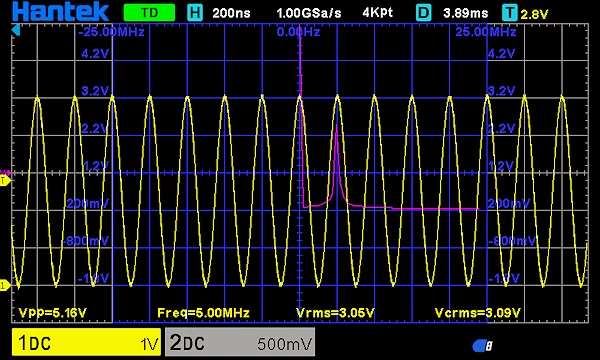The height and width of the screenshot is (360, 600).
Task: Click the magenta FFT peak trace
Action: (x=337, y=161)
